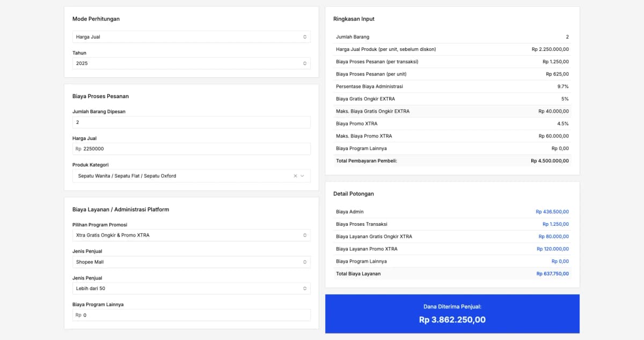Viewport: 644px width, 340px height.
Task: Click the Harga Jual price input showing 2250000
Action: (x=191, y=149)
